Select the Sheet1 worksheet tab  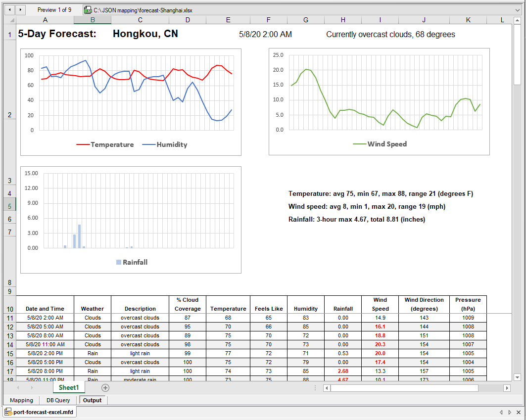pyautogui.click(x=69, y=388)
